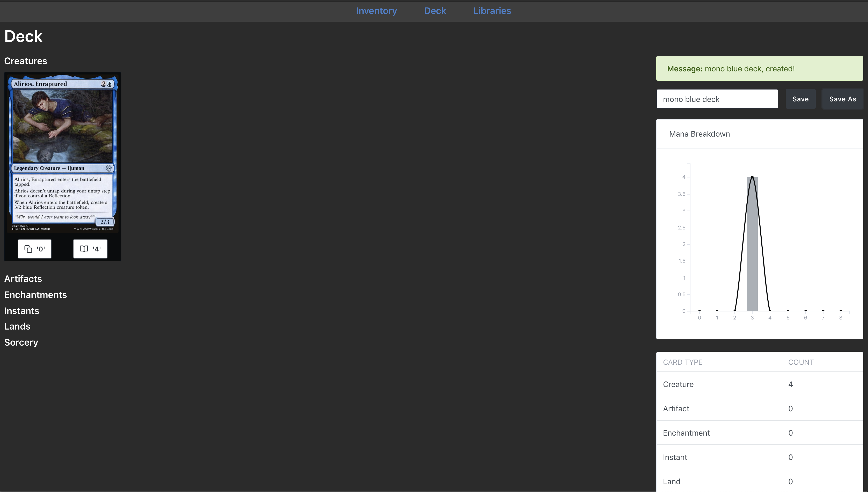Viewport: 868px width, 492px height.
Task: Expand the Sorcery section heading
Action: 21,342
